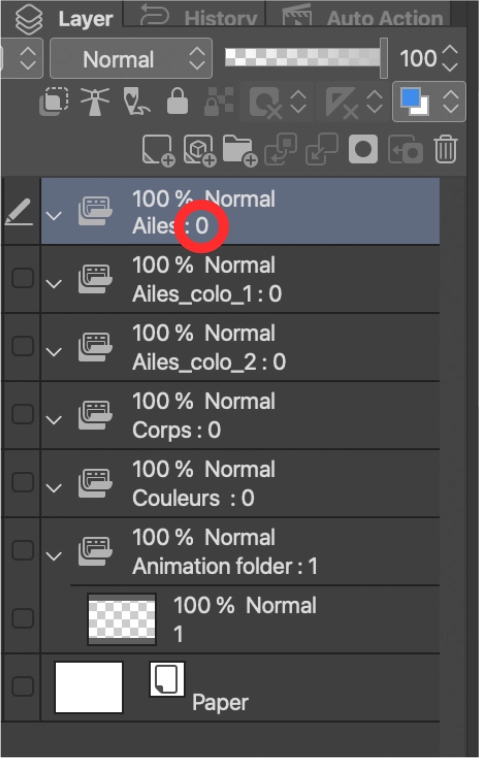This screenshot has height=758, width=479.
Task: Toggle visibility of Corps folder
Action: pyautogui.click(x=22, y=414)
